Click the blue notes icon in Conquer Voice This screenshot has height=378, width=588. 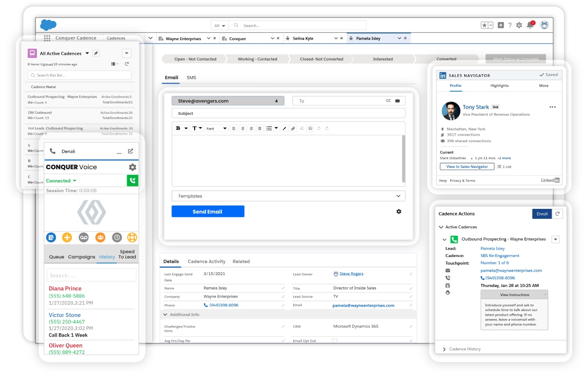(x=51, y=237)
